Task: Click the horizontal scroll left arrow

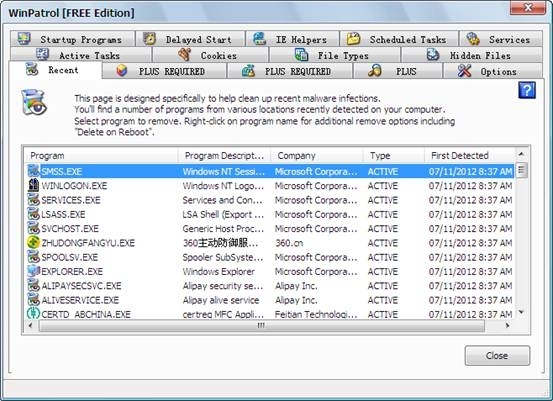Action: coord(30,326)
